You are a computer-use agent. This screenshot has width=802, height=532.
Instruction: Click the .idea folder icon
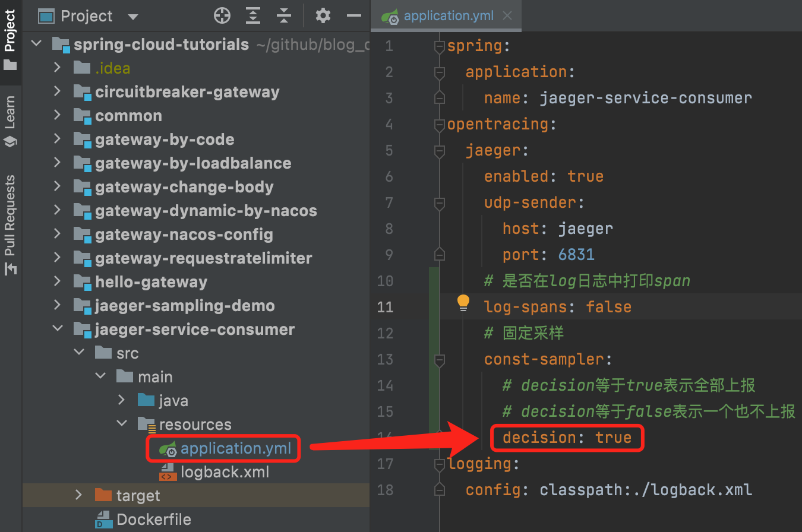coord(82,68)
